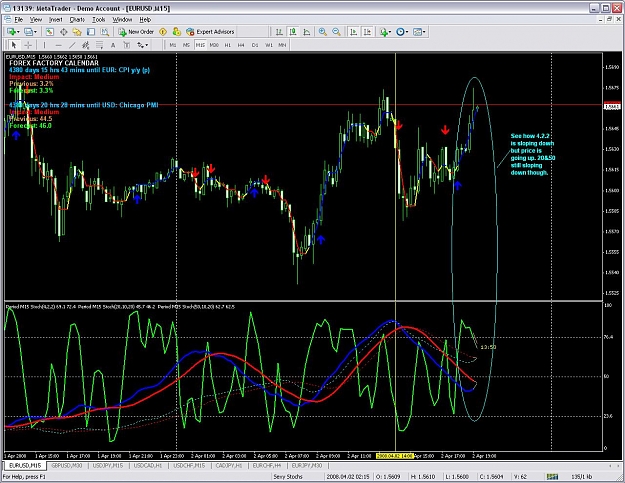This screenshot has width=625, height=483.
Task: Select the text label tool
Action: [126, 45]
